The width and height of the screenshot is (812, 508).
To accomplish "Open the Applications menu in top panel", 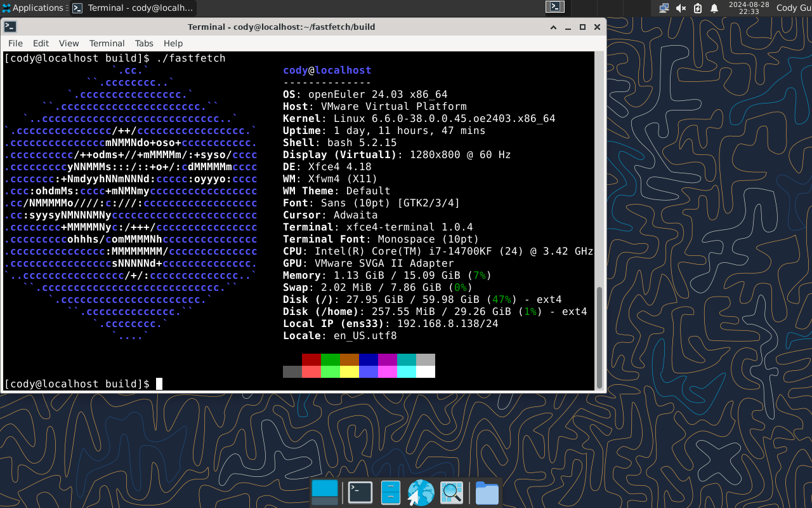I will (33, 8).
